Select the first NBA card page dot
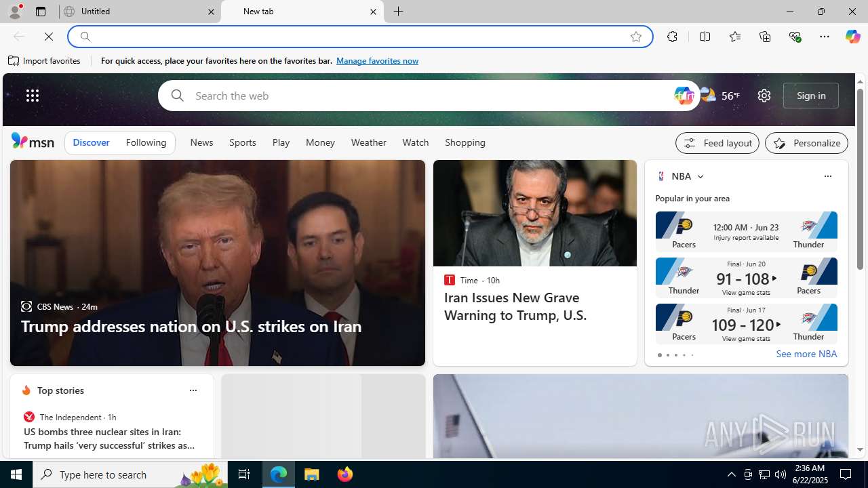Viewport: 868px width, 488px height. click(x=659, y=355)
